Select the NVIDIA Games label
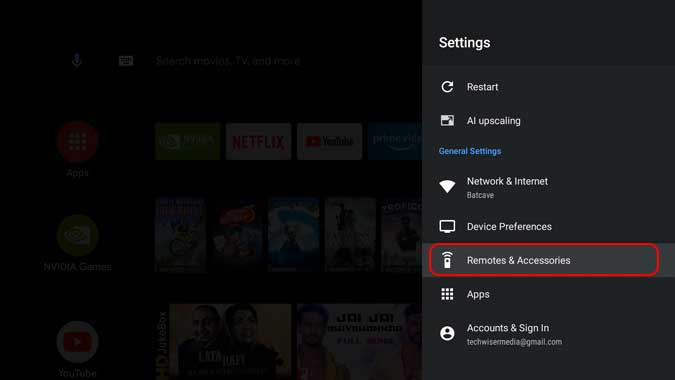The height and width of the screenshot is (380, 675). point(77,267)
